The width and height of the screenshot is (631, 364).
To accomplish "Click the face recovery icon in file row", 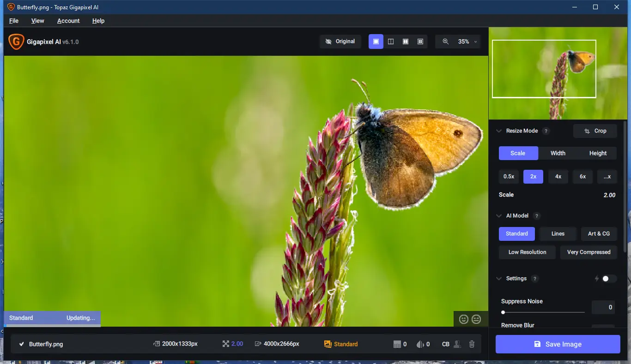I will pos(457,344).
